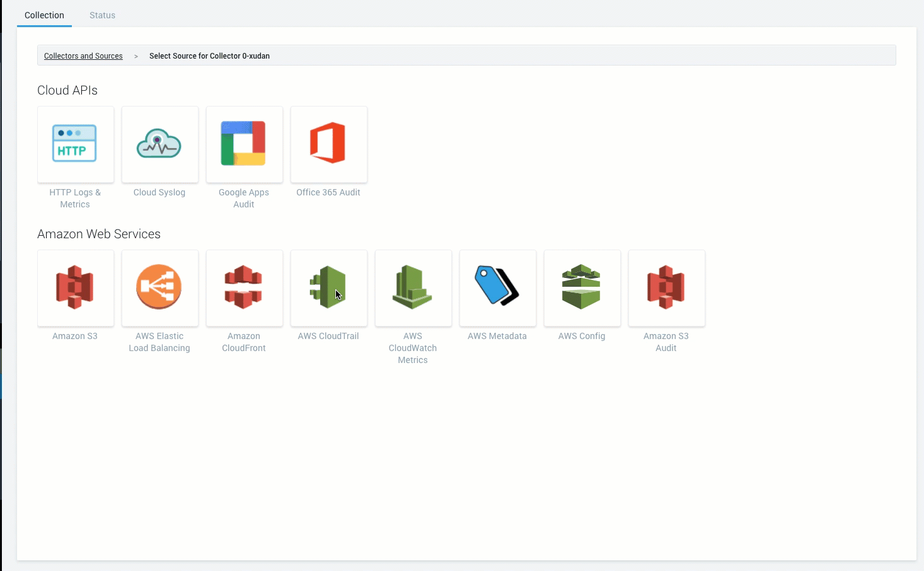Switch to the Status tab

(x=102, y=15)
